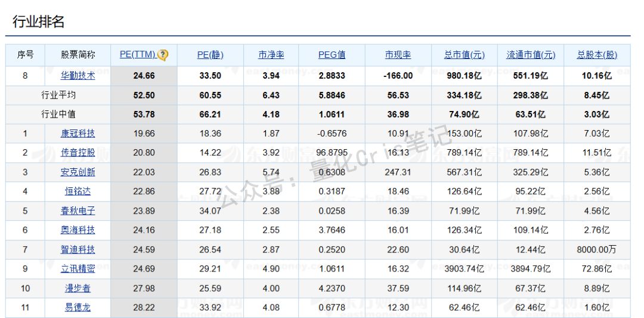644x318 pixels.
Task: Sort by PE(静) column header
Action: click(x=210, y=55)
